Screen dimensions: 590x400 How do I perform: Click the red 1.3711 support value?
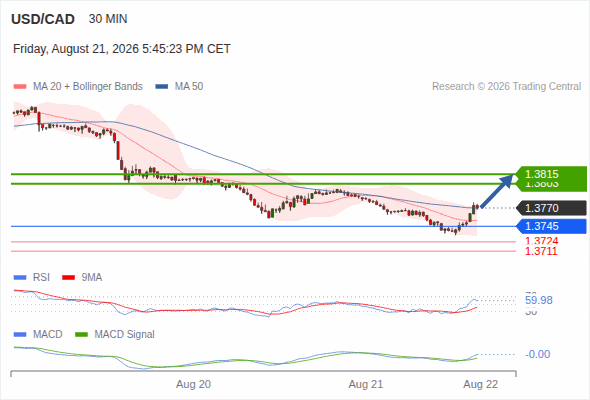[x=541, y=251]
